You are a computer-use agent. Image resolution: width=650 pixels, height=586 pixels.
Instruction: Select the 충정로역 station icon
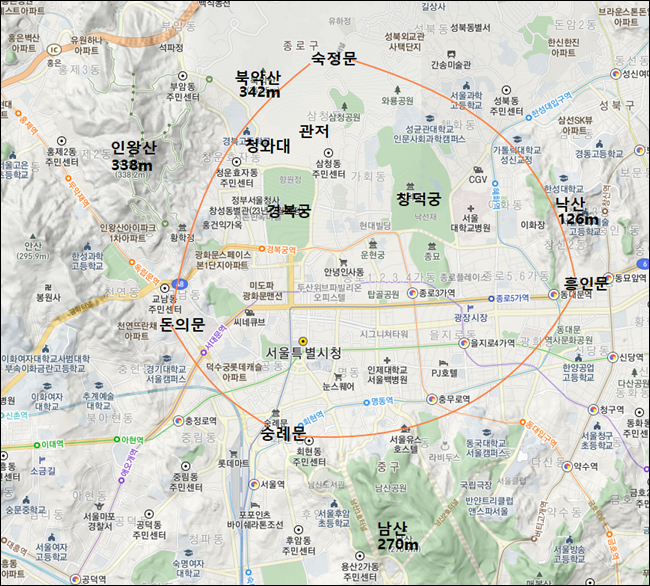tap(178, 421)
